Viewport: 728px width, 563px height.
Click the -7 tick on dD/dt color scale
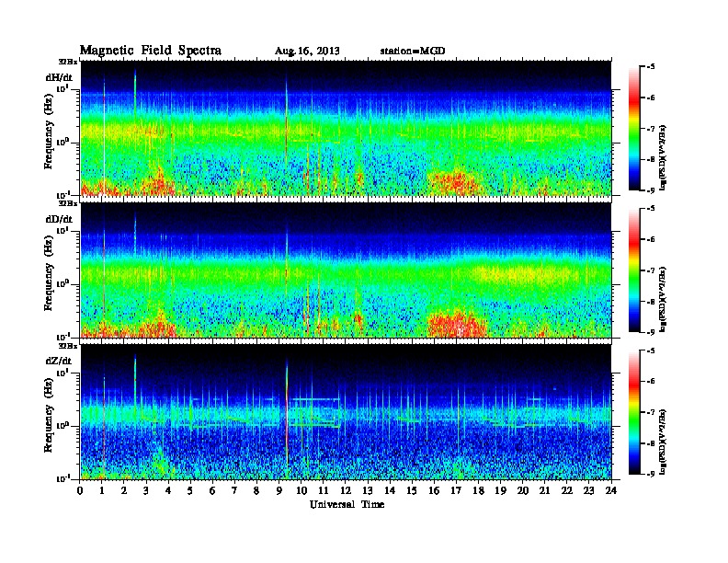(651, 270)
